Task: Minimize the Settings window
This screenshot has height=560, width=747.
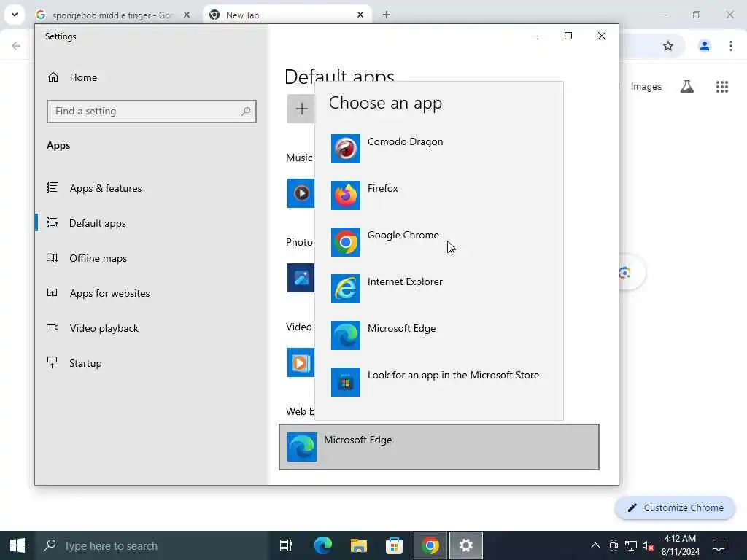Action: pyautogui.click(x=535, y=36)
